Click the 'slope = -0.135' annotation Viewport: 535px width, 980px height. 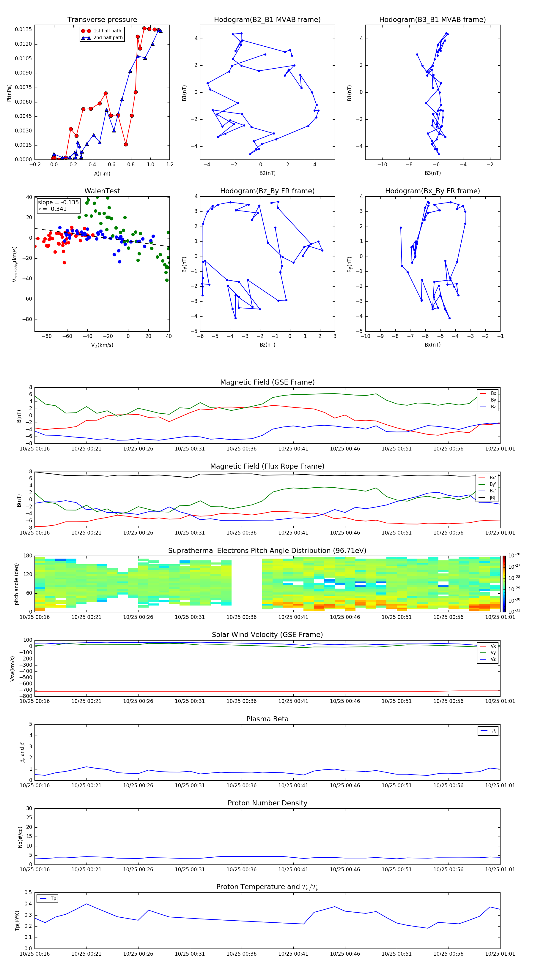pos(58,203)
